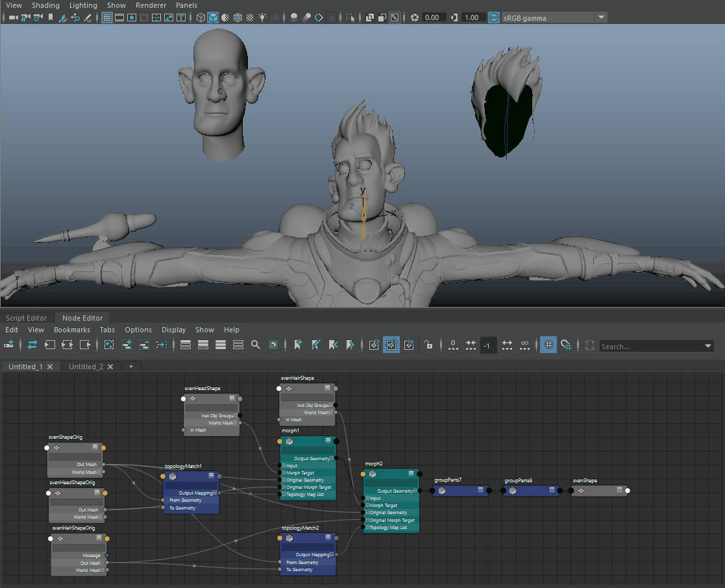
Task: Enable smooth shade all cube icon
Action: 213,18
